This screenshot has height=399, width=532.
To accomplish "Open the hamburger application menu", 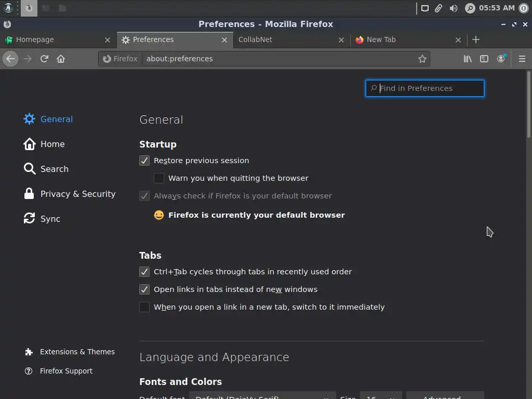I will (522, 59).
